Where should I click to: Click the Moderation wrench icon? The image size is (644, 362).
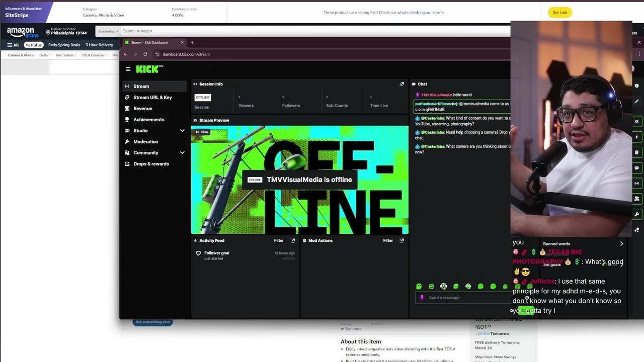coord(127,142)
